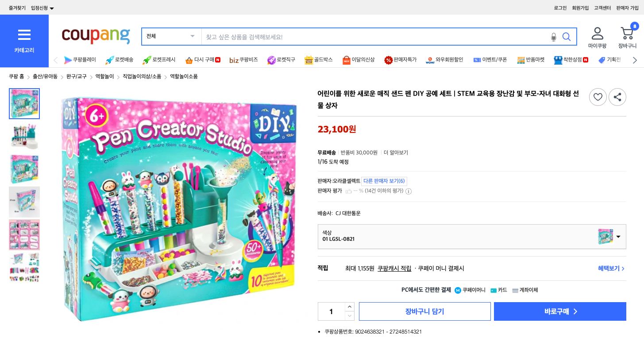Increase quantity with the stepper up arrow
The image size is (644, 342).
click(x=350, y=307)
